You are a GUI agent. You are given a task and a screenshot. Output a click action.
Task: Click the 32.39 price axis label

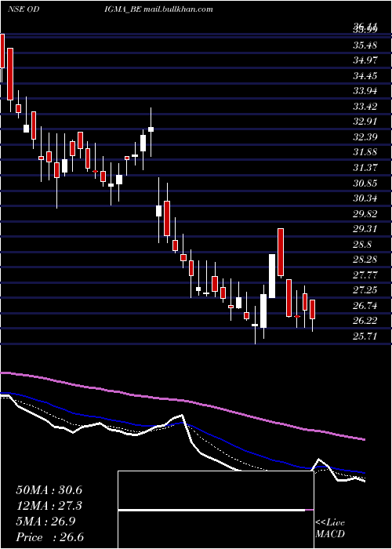(365, 137)
